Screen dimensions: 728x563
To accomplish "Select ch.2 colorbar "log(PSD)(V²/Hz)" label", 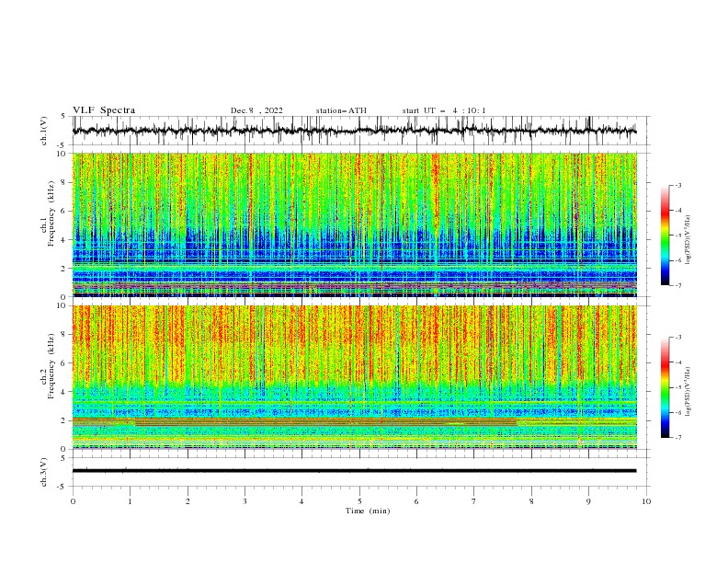I will pyautogui.click(x=688, y=392).
